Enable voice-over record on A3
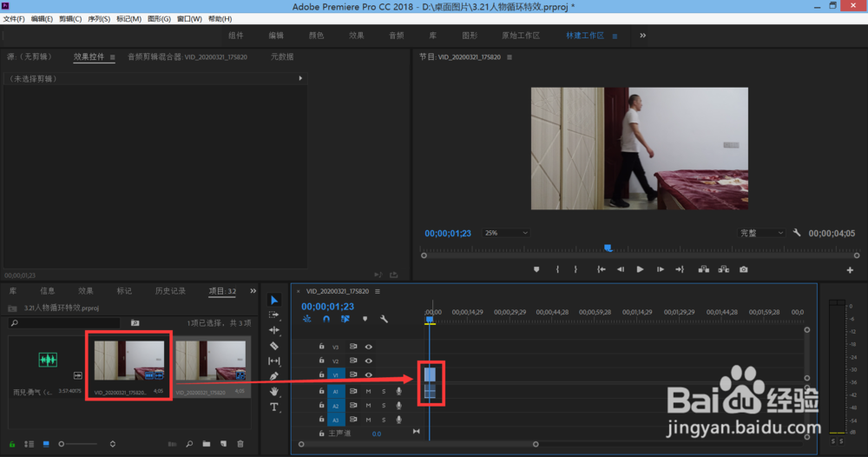 (x=398, y=420)
